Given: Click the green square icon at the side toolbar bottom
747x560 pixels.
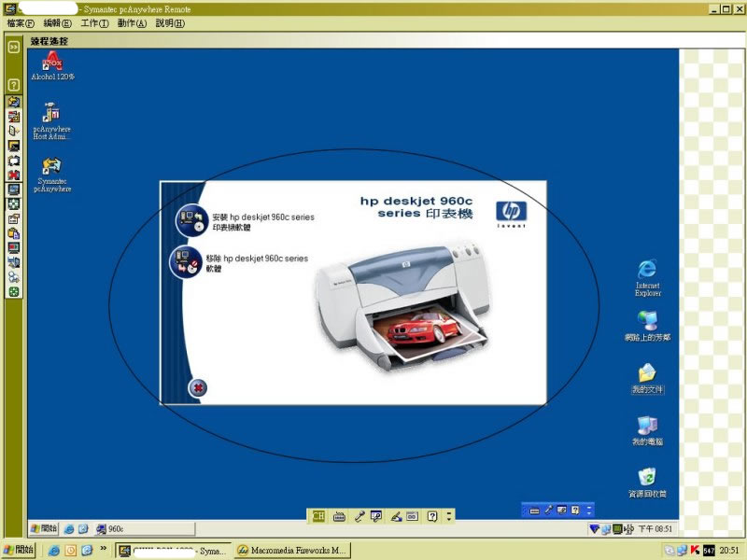Looking at the screenshot, I should (14, 291).
